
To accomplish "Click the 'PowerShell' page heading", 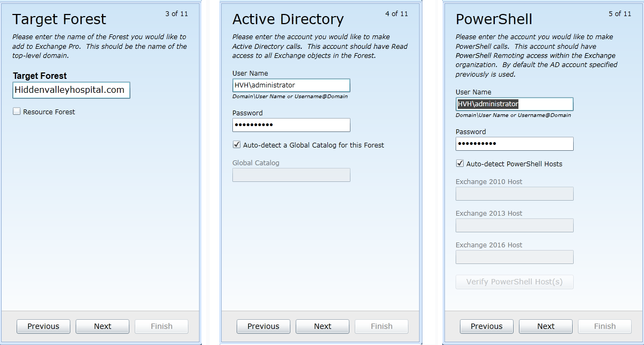I will click(494, 19).
